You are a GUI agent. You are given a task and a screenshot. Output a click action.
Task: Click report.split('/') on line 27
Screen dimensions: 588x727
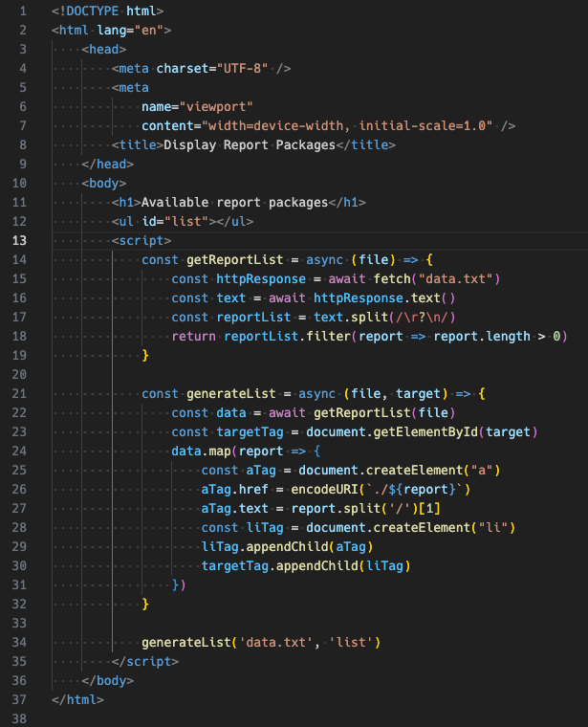click(x=354, y=509)
